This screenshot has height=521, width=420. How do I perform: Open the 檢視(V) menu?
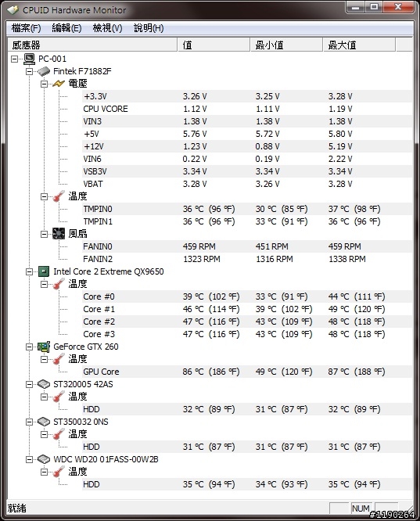(x=107, y=28)
